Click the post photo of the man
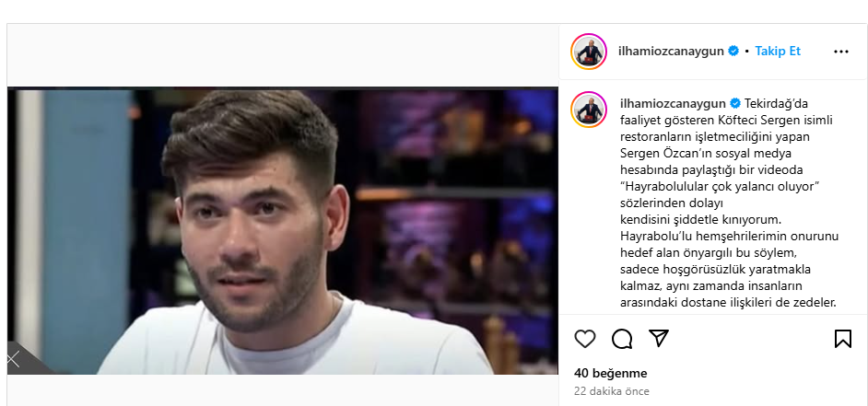868x406 pixels. pyautogui.click(x=282, y=231)
